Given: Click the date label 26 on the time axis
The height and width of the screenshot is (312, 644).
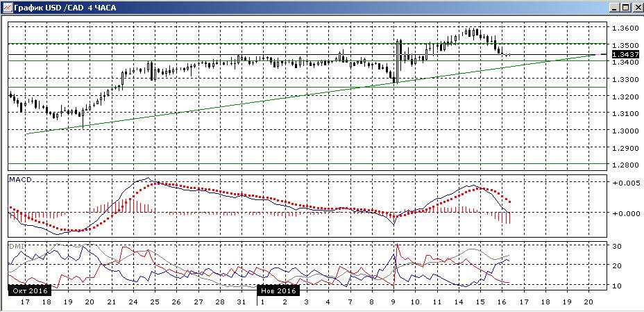Looking at the screenshot, I should point(176,302).
